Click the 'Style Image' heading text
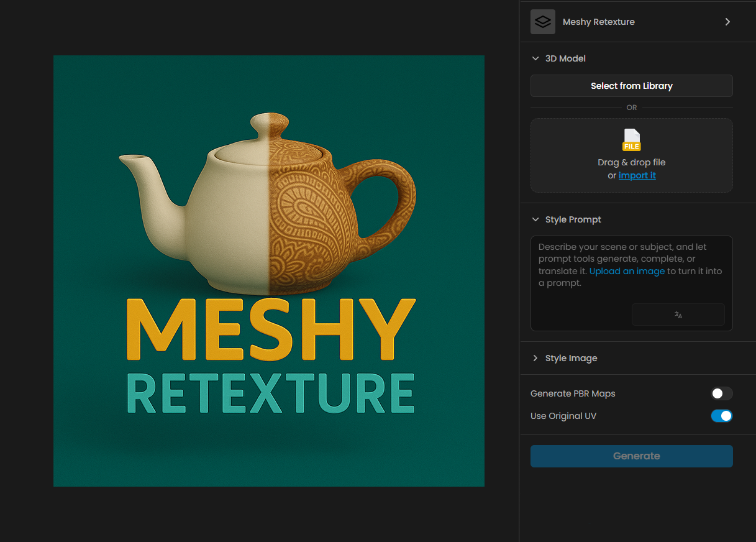The height and width of the screenshot is (542, 756). tap(571, 358)
